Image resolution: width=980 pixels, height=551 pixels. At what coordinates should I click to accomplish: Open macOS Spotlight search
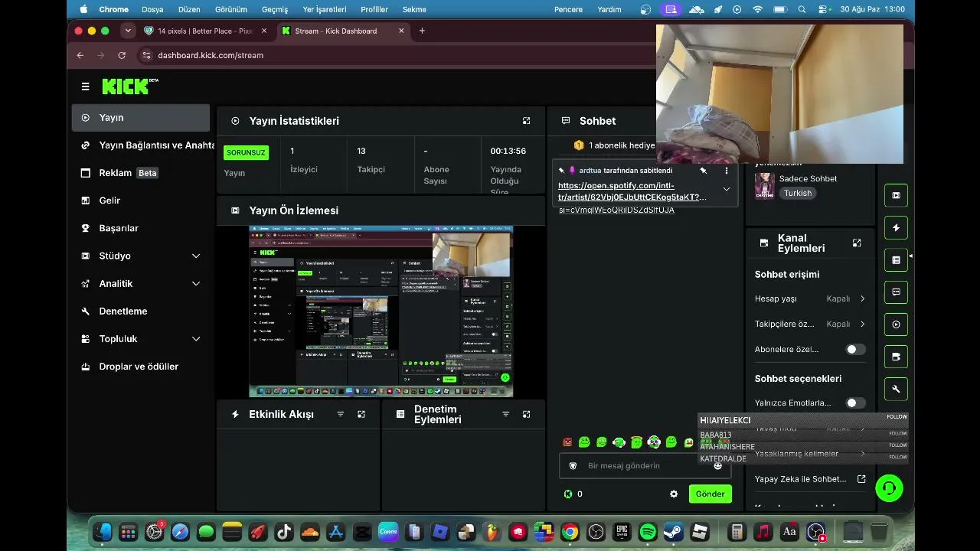pos(802,9)
